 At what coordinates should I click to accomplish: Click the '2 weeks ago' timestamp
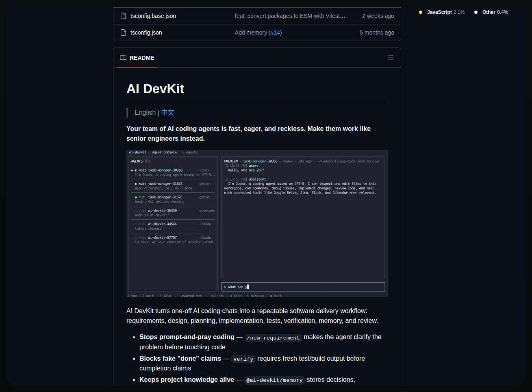pos(378,16)
